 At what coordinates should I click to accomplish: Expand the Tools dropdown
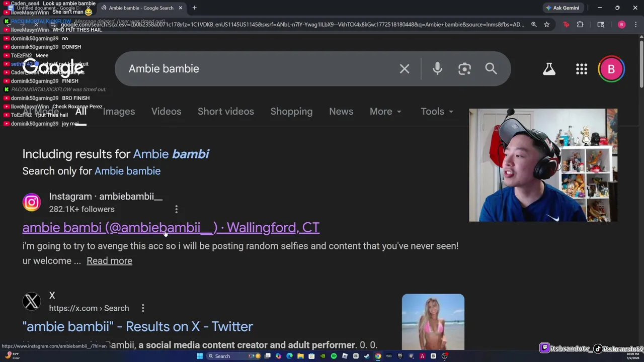(437, 112)
